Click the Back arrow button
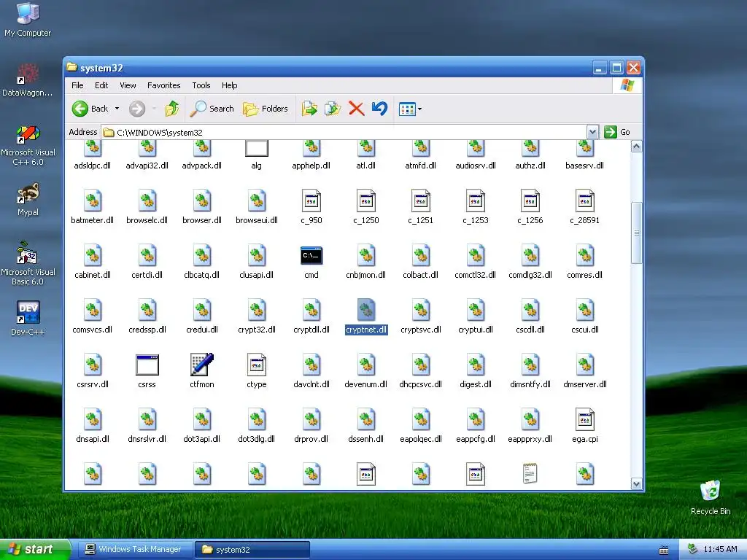747x560 pixels. tap(90, 109)
